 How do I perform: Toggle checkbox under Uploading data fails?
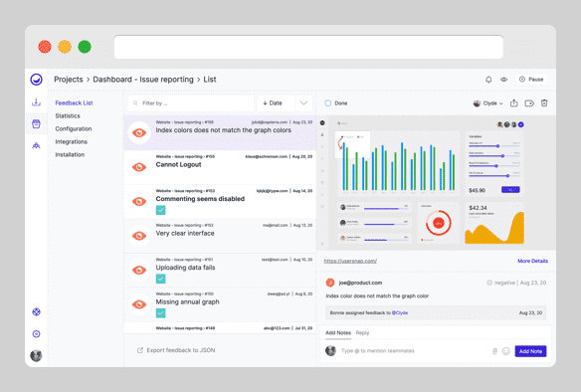click(x=160, y=279)
